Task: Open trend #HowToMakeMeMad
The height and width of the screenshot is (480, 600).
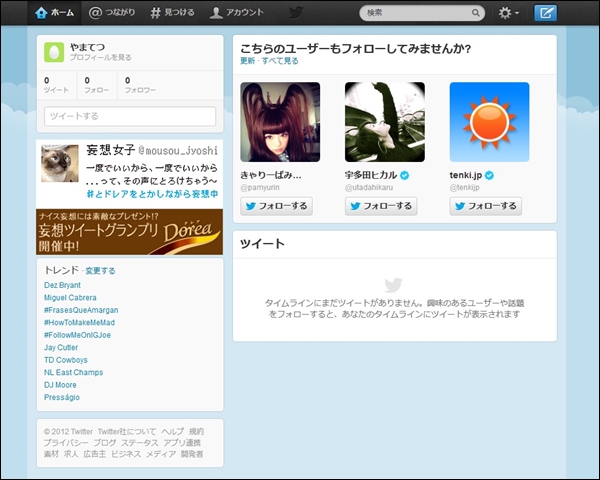Action: 79,323
